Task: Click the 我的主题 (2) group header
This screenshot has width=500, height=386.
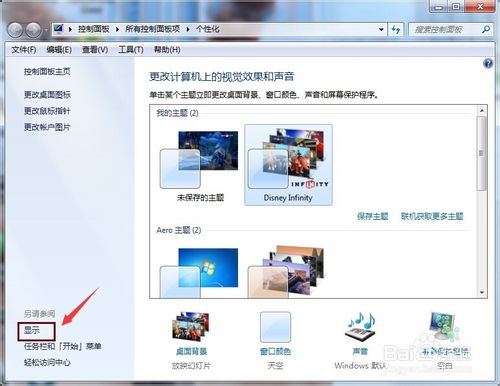Action: pyautogui.click(x=178, y=113)
